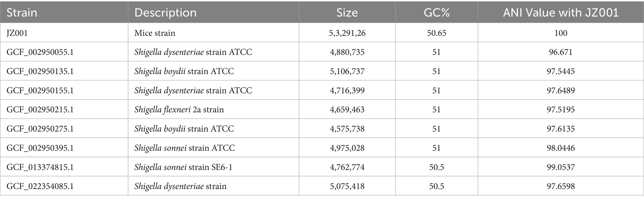644x201 pixels.
Task: Click the ANI value 96.671
Action: pyautogui.click(x=561, y=52)
